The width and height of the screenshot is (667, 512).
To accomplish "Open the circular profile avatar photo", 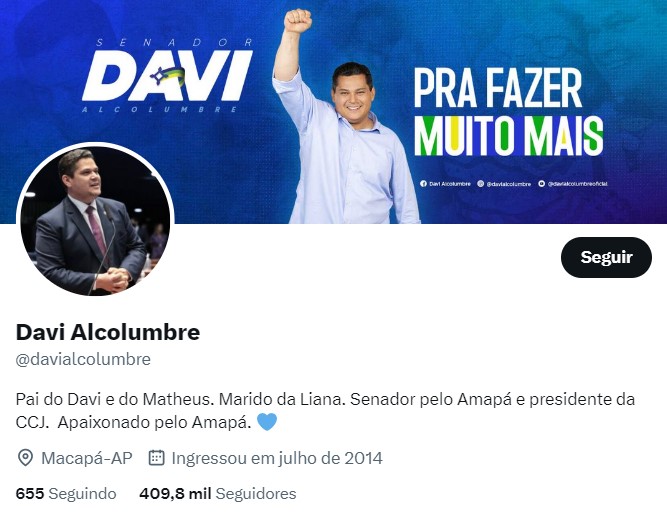I will coord(95,221).
